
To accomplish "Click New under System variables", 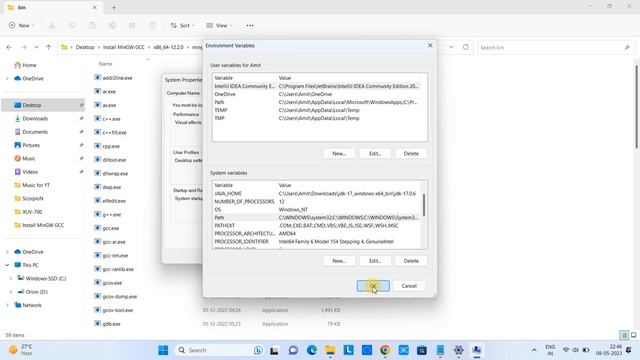I will (x=339, y=261).
